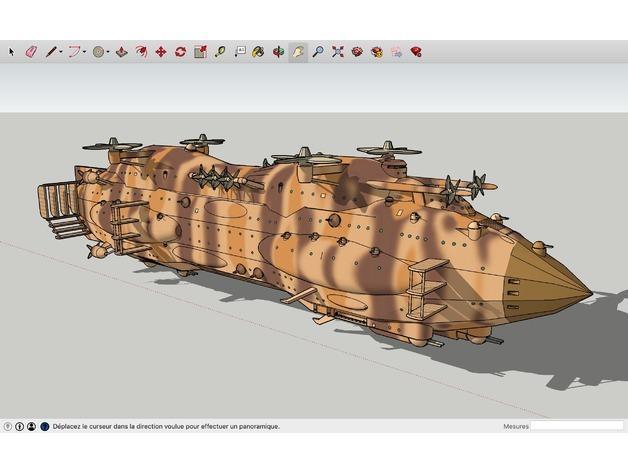Viewport: 628px width, 472px height.
Task: Pick the Paint Bucket tool
Action: coord(258,51)
